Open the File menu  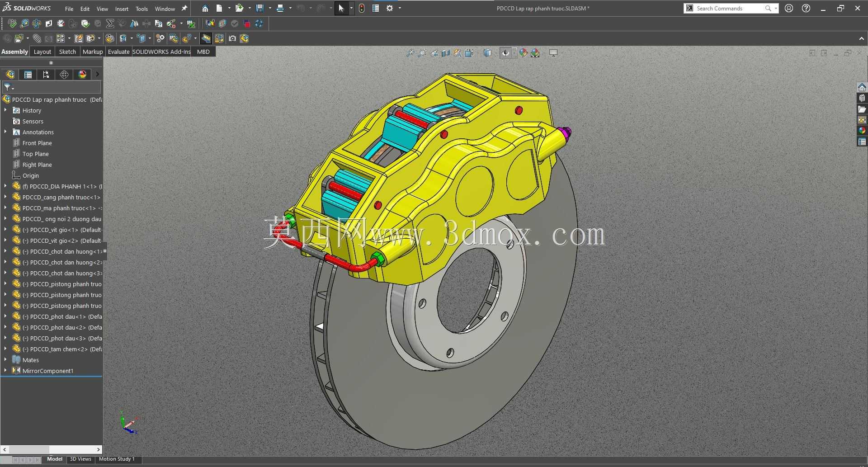tap(69, 9)
